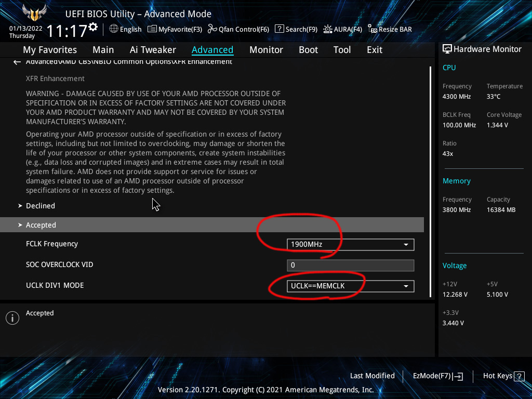532x399 pixels.
Task: Click the info icon beside Accepted help text
Action: pos(12,318)
